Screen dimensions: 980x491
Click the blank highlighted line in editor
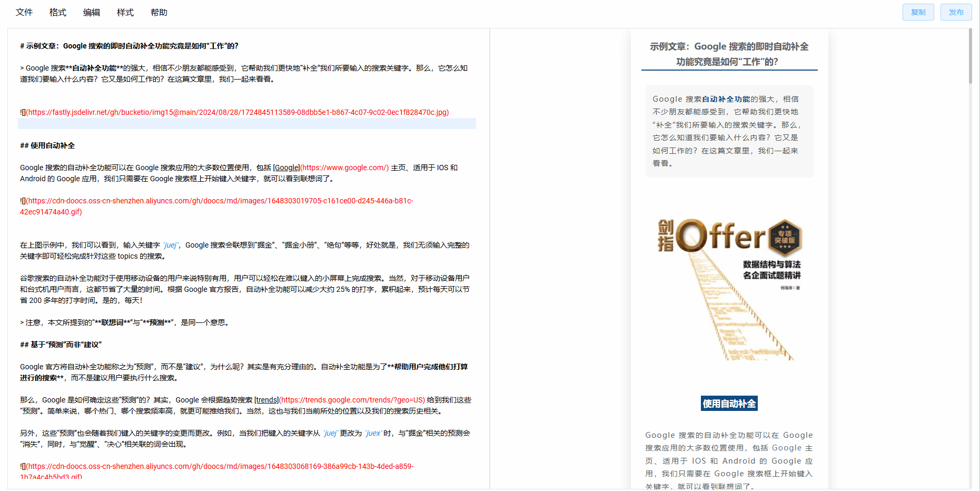click(247, 123)
